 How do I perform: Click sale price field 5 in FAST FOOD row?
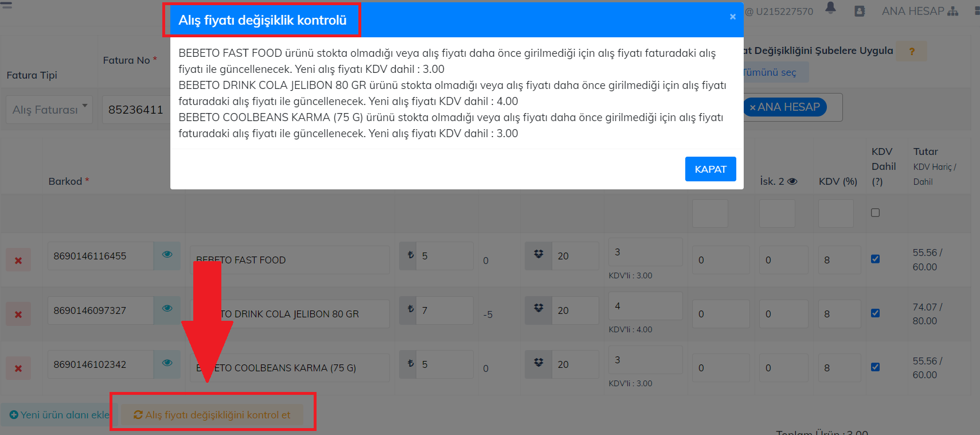click(x=445, y=256)
